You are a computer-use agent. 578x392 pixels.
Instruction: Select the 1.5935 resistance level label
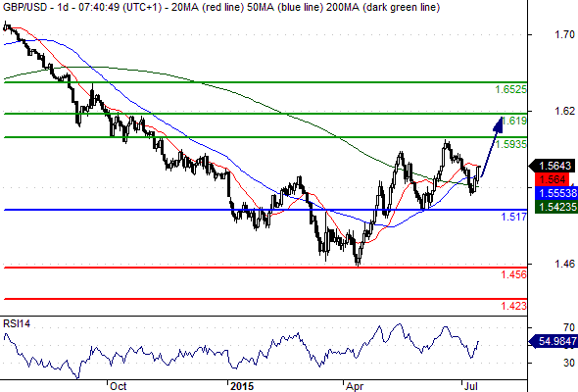511,144
